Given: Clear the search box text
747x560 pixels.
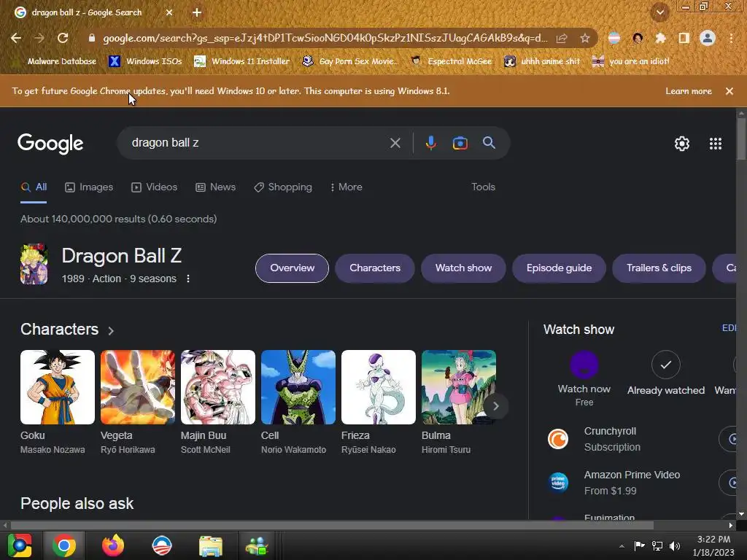Looking at the screenshot, I should tap(395, 143).
